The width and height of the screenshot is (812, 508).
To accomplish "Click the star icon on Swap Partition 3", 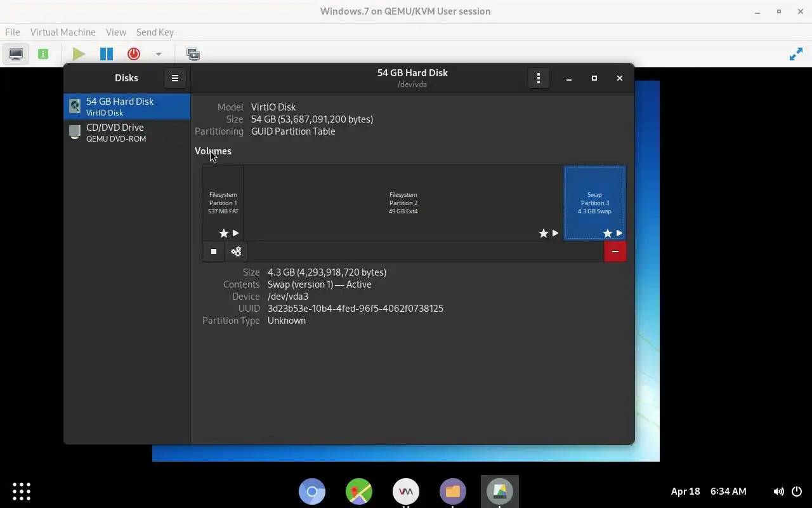I will click(607, 233).
